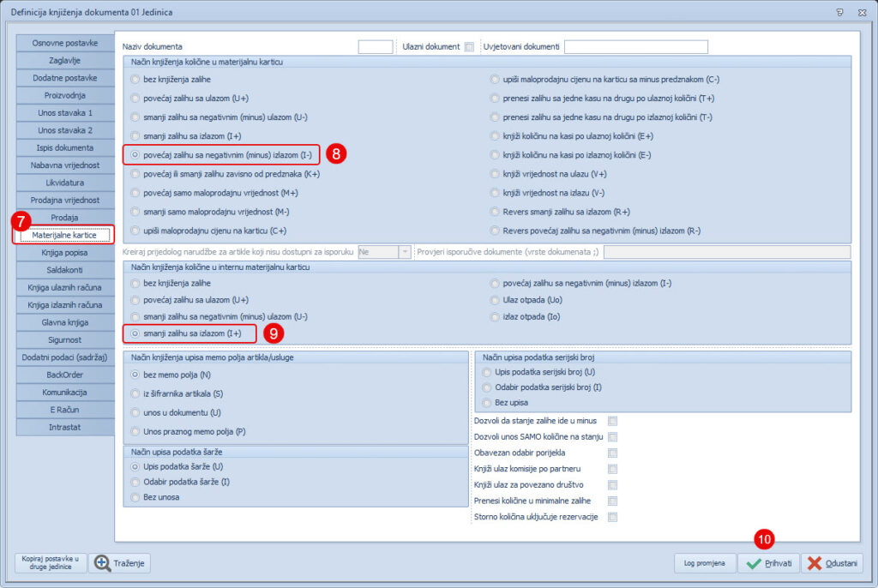Select 'Upis podatka serijski broj (U)'

pos(487,372)
